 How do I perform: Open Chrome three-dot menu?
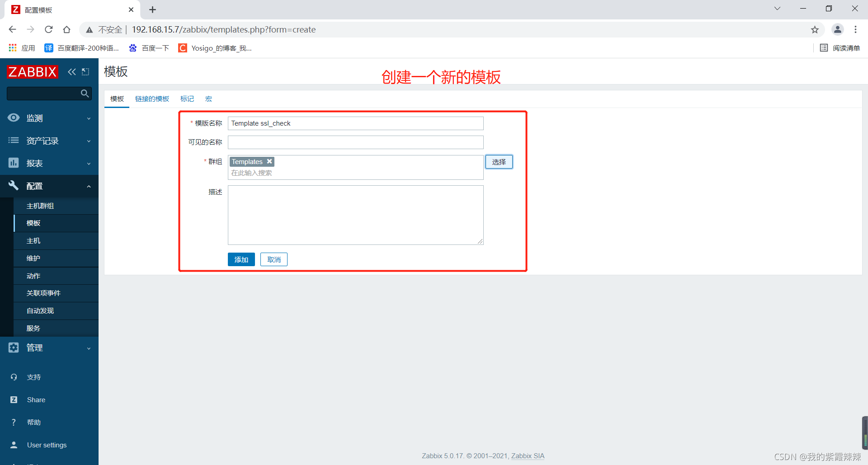coord(855,29)
